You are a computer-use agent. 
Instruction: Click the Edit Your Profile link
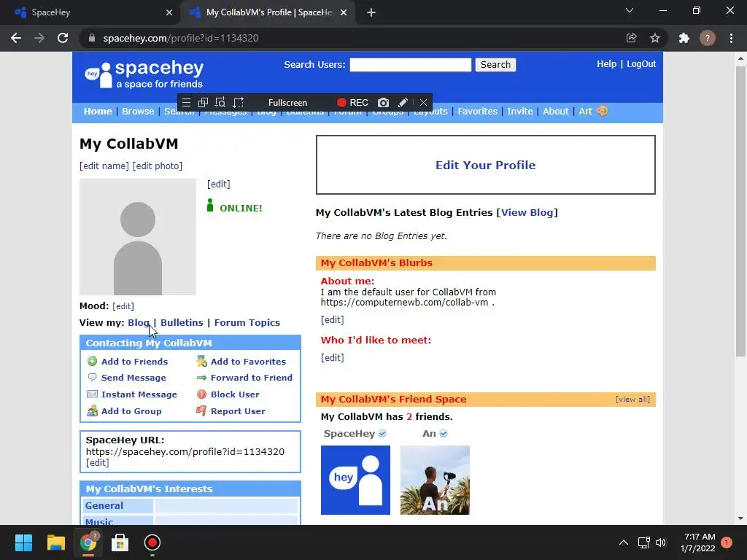485,165
